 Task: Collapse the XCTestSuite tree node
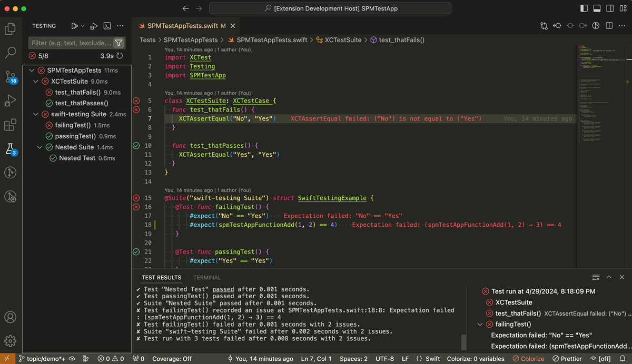click(36, 81)
